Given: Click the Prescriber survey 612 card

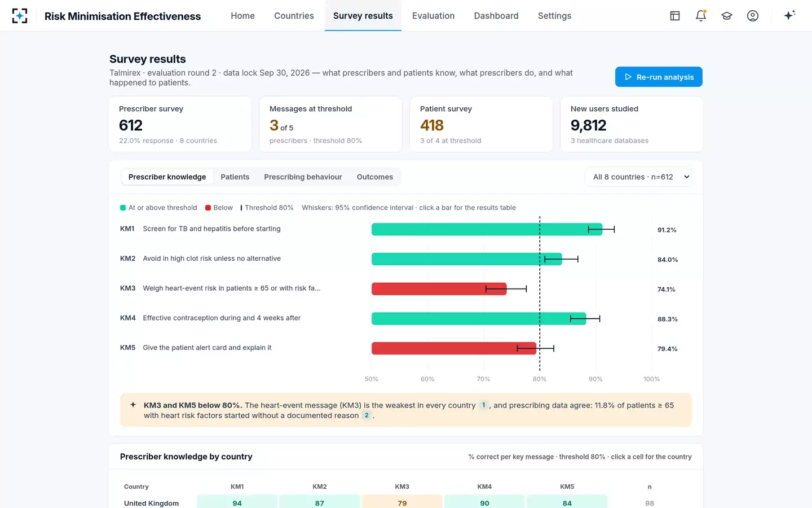Looking at the screenshot, I should (180, 124).
